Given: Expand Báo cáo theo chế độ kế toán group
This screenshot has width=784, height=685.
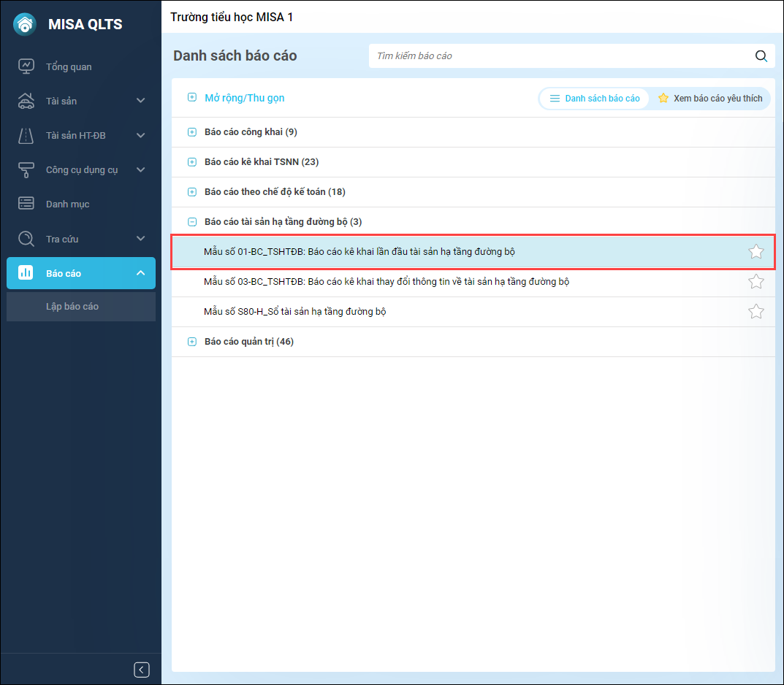Looking at the screenshot, I should coord(192,192).
